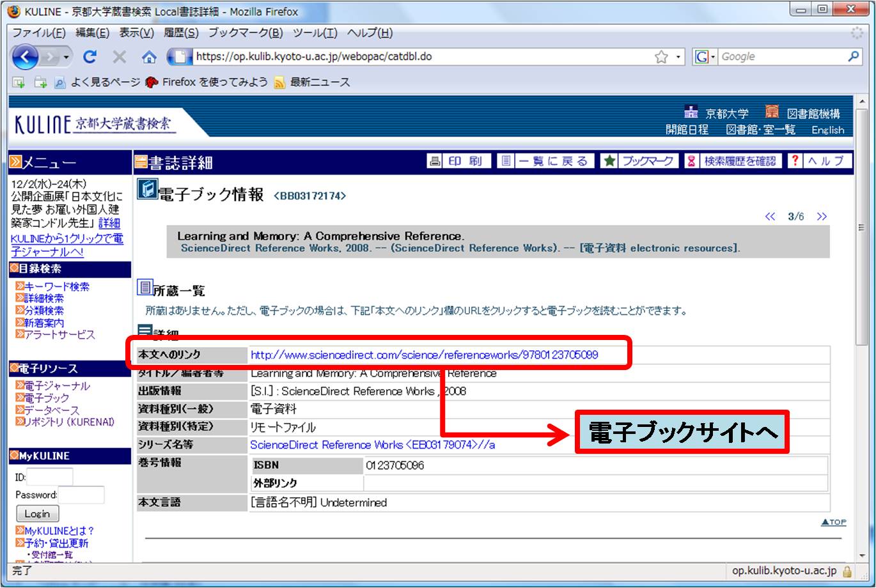The height and width of the screenshot is (588, 876).
Task: Open the sciencedirect.com full text URL
Action: tap(424, 355)
